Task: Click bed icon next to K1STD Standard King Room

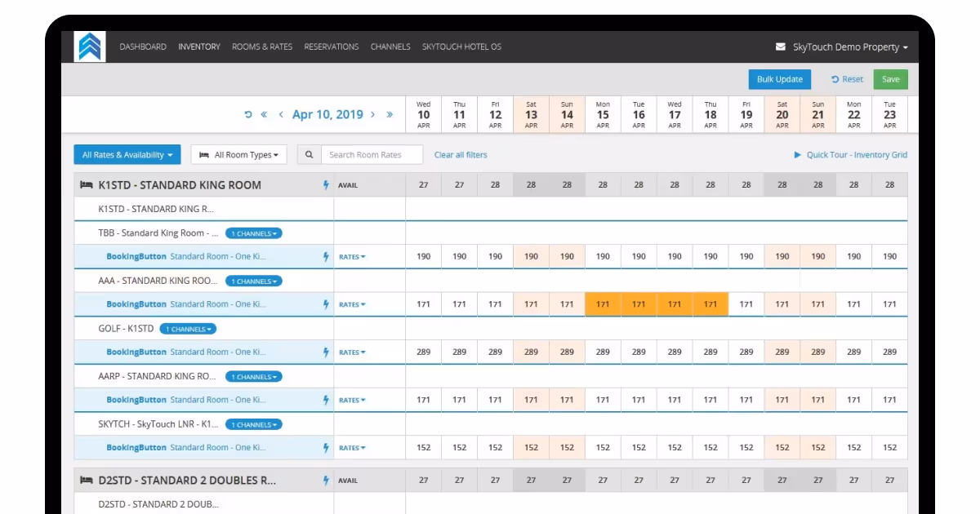Action: (x=86, y=185)
